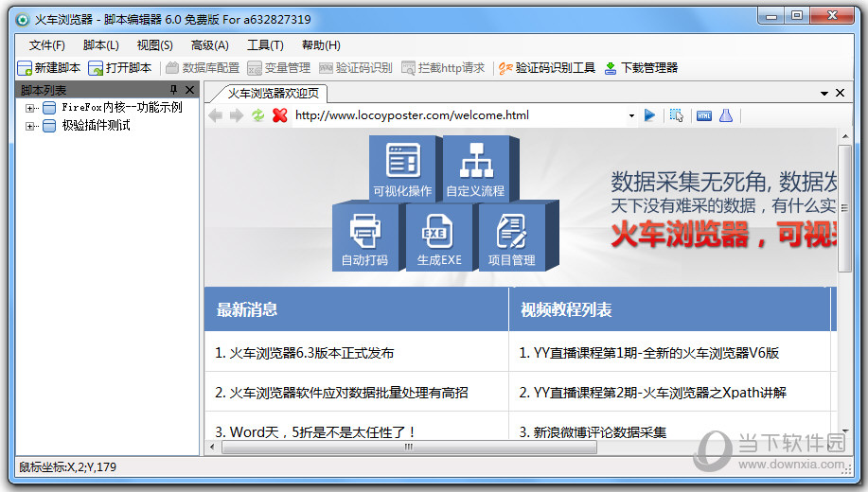Close the 火车浏览器欢迎页 document tab
The image size is (868, 492).
pyautogui.click(x=840, y=93)
